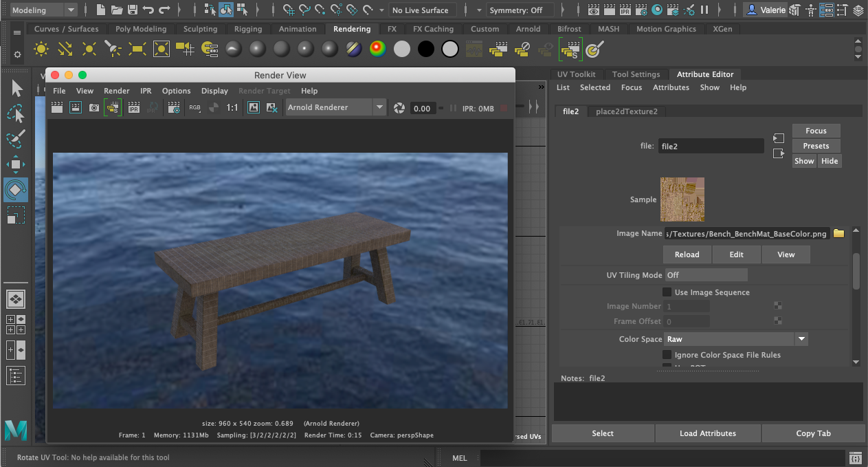This screenshot has width=868, height=467.
Task: Open a scene with the folder icon
Action: pos(116,10)
